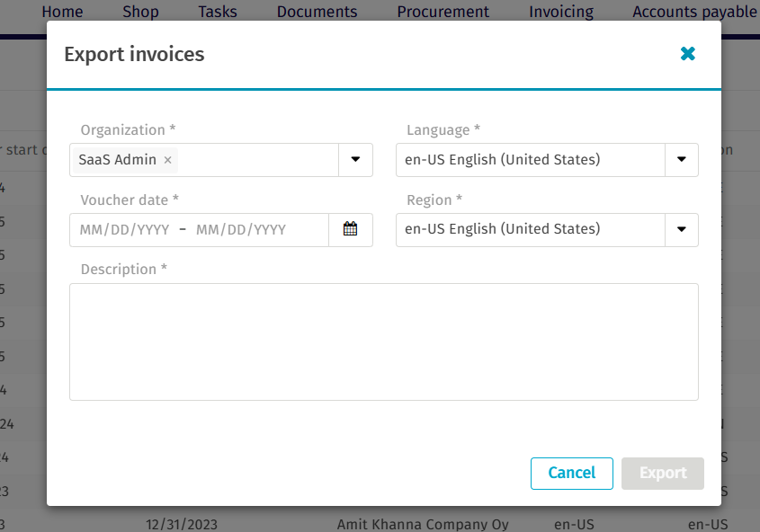The image size is (760, 532).
Task: Focus the Description text area
Action: coord(383,341)
